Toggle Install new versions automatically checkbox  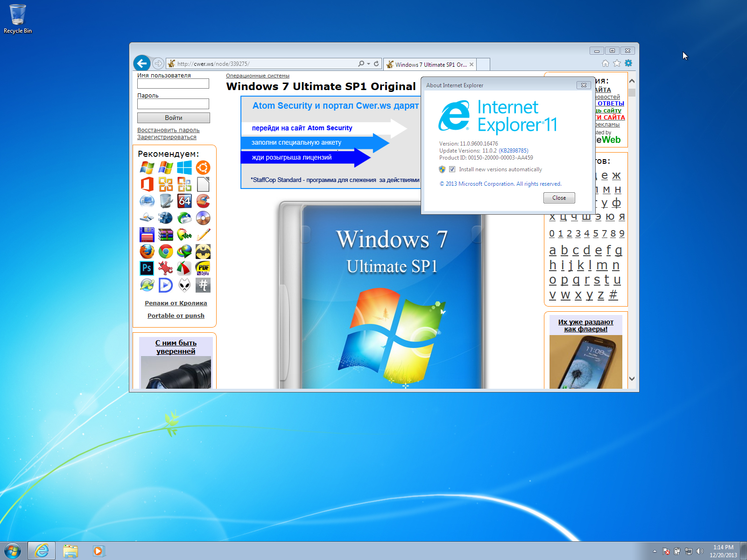pyautogui.click(x=452, y=169)
